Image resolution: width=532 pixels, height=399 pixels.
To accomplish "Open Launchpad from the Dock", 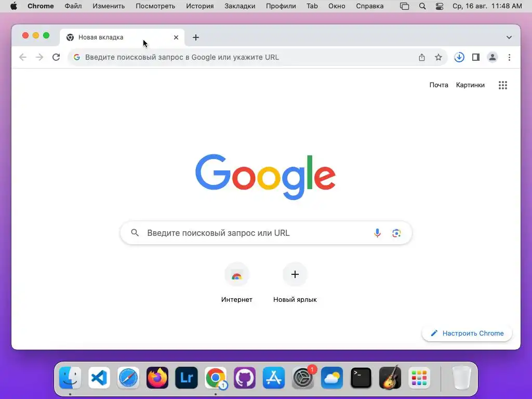I will [419, 378].
